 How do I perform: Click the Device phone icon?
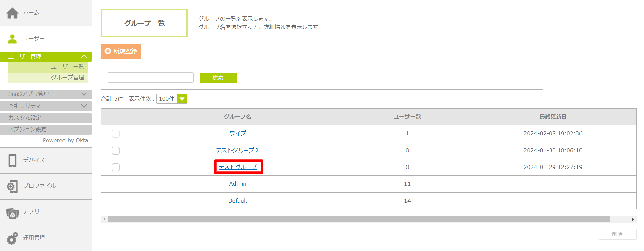point(12,161)
